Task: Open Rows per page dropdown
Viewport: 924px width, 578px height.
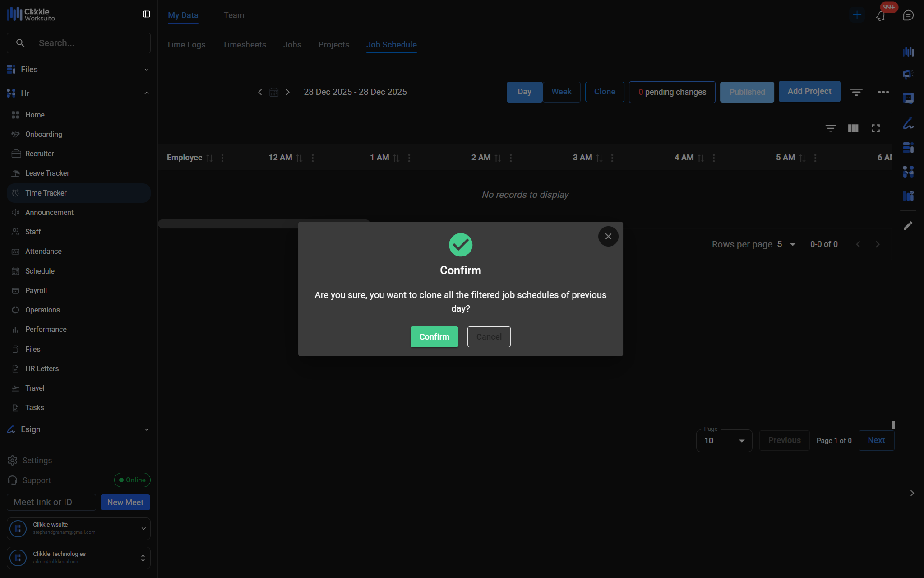Action: (x=787, y=244)
